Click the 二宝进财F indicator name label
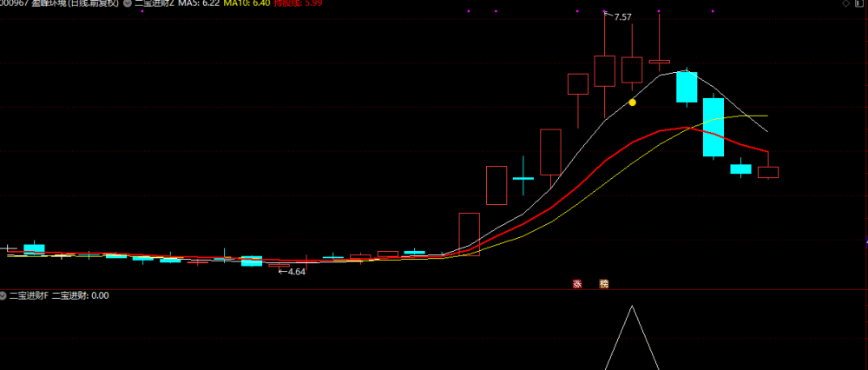868x370 pixels. click(29, 296)
